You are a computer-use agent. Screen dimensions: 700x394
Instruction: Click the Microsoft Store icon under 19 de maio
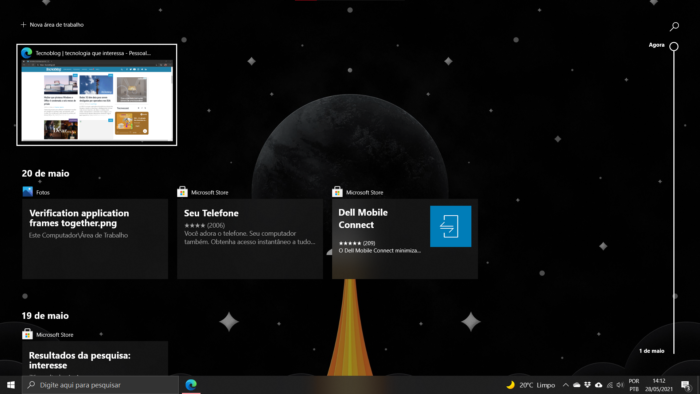tap(27, 334)
